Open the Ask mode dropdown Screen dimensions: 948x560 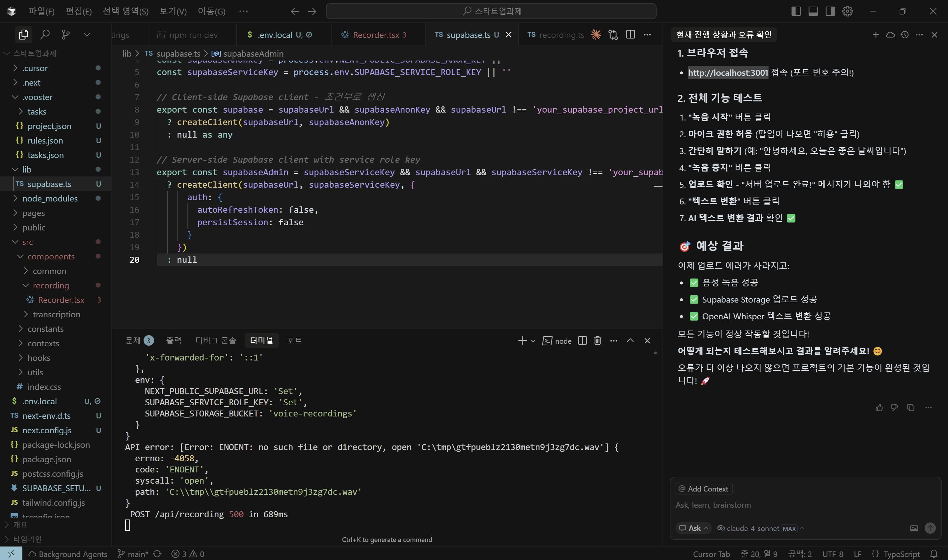pos(694,528)
